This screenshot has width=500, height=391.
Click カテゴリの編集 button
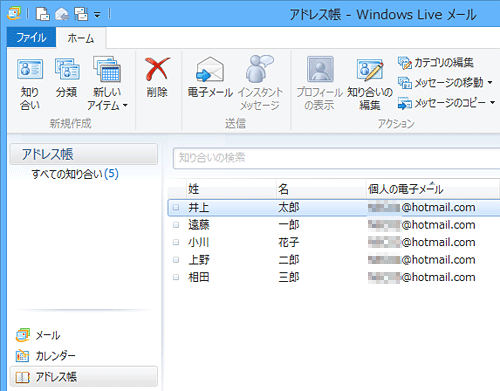435,63
